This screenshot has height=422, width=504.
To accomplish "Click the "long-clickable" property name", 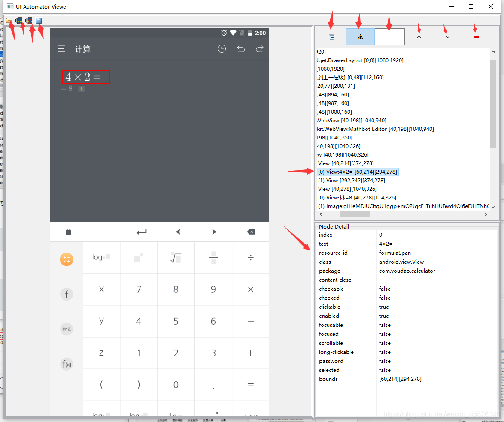I will coord(336,352).
